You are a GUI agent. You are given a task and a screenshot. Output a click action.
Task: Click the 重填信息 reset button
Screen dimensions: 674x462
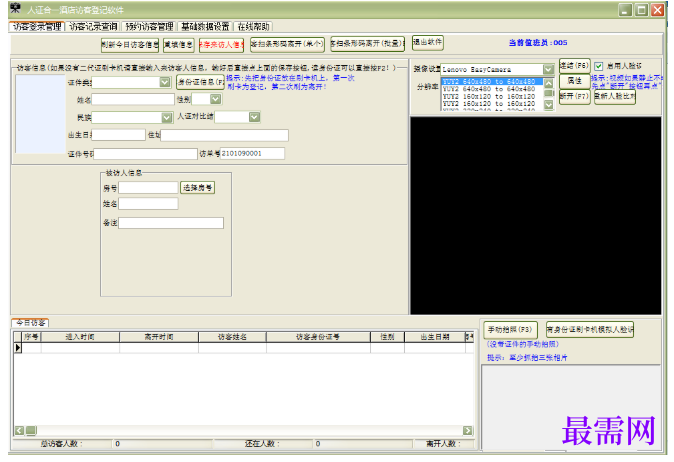coord(178,45)
